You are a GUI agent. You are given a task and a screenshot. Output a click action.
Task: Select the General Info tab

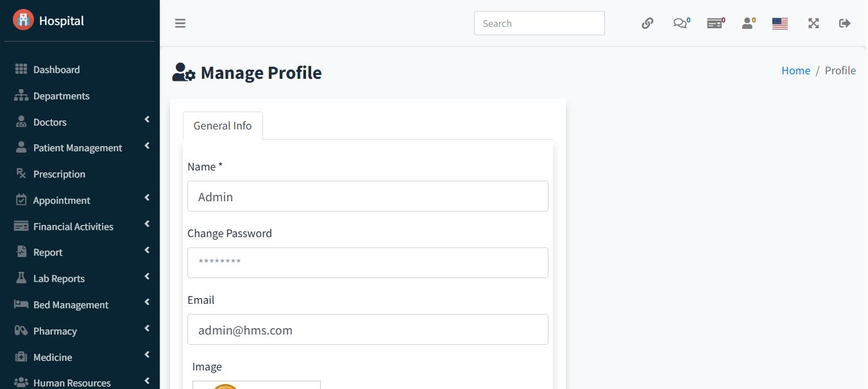pyautogui.click(x=223, y=126)
